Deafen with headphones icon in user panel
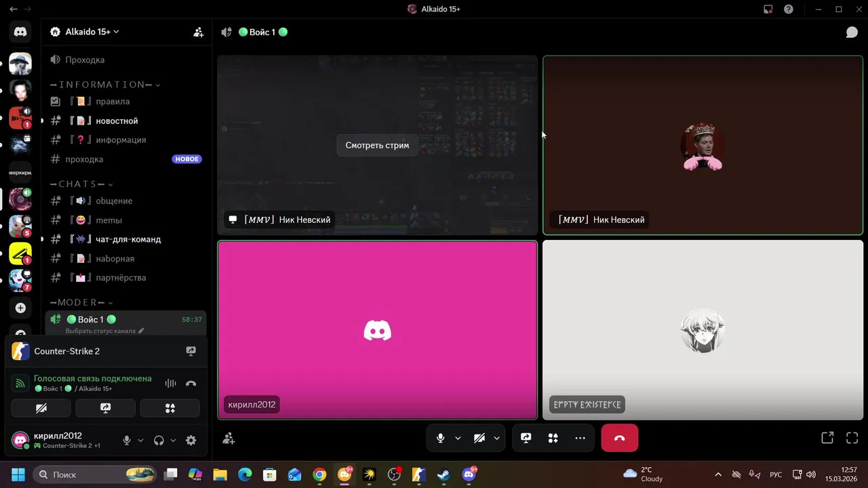The height and width of the screenshot is (488, 868). 159,440
